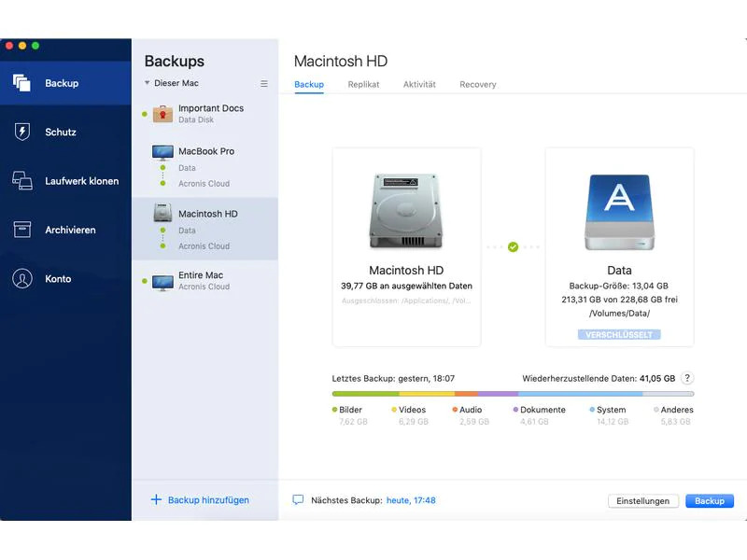The image size is (747, 560).
Task: Open the backup list hamburger menu
Action: point(264,84)
